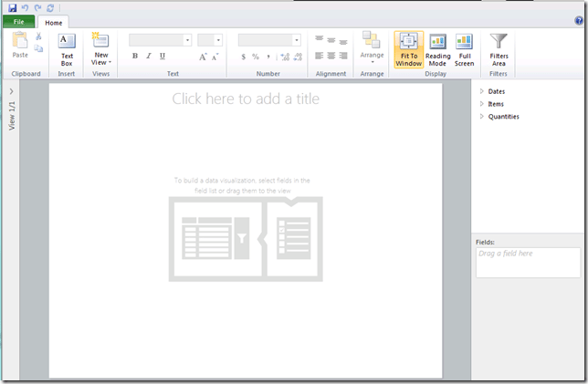Open the File tab
Viewport: 588px width, 384px height.
click(x=18, y=22)
